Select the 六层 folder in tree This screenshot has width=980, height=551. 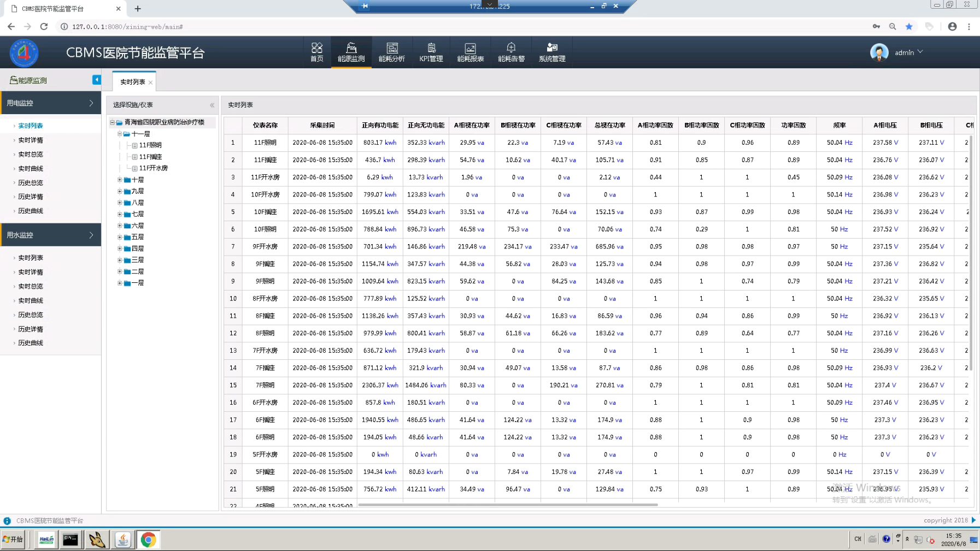[138, 226]
